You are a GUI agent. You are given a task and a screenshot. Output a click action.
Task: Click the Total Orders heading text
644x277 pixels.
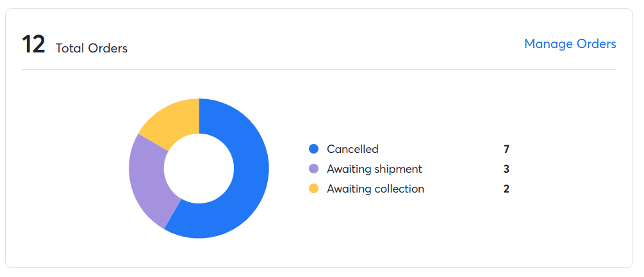[92, 48]
